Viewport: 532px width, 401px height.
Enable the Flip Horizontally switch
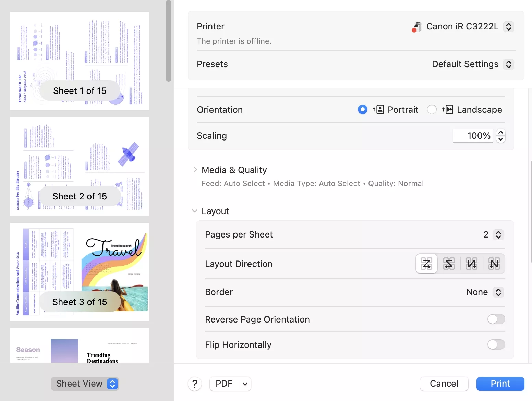point(496,344)
